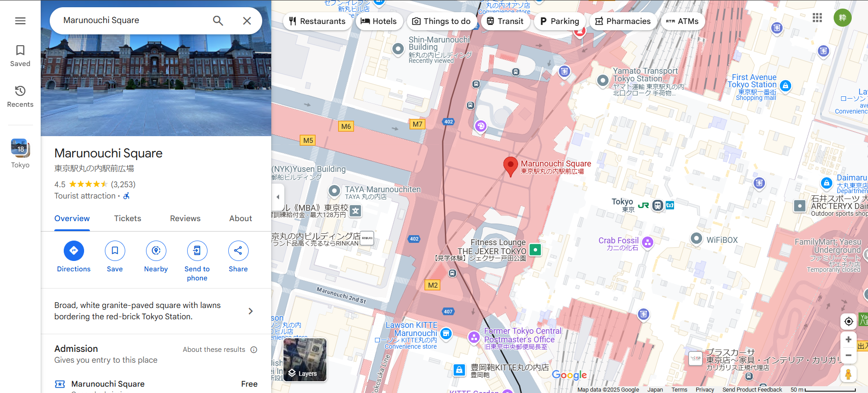
Task: Select Former Tokyo Central Postmaster's Office marker
Action: (474, 337)
